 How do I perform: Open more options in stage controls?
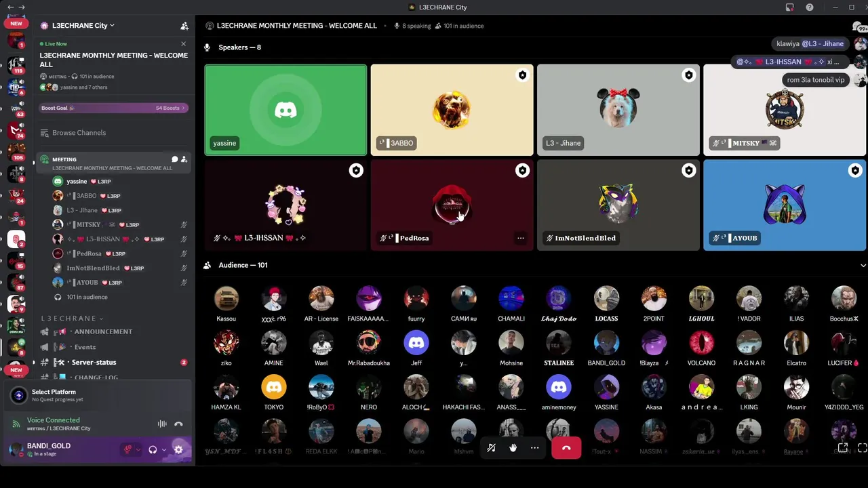(535, 447)
